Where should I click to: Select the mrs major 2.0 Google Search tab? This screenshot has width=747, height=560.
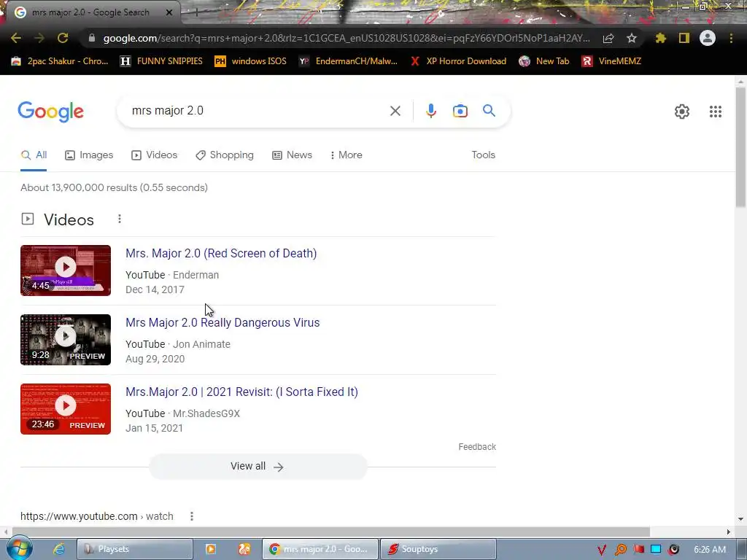point(90,12)
